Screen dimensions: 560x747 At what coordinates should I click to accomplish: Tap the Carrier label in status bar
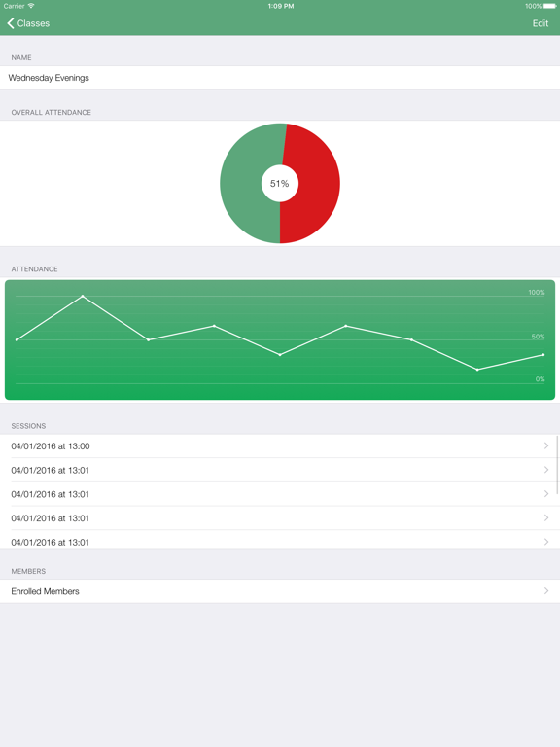pyautogui.click(x=14, y=6)
